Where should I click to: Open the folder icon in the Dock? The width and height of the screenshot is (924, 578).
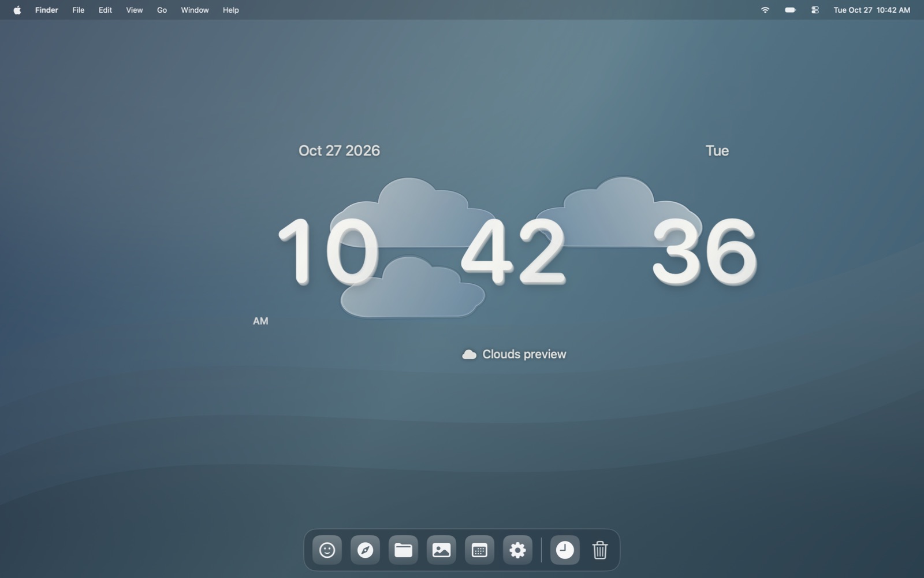pyautogui.click(x=403, y=550)
